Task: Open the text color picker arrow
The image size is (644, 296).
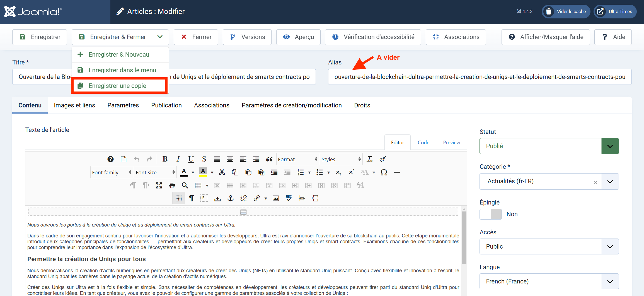Action: [x=193, y=172]
